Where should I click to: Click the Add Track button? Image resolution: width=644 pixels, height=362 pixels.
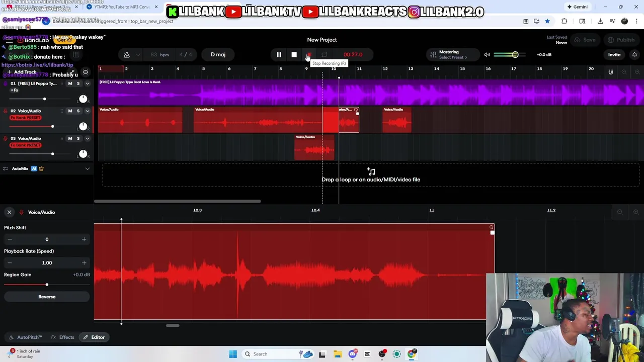21,72
